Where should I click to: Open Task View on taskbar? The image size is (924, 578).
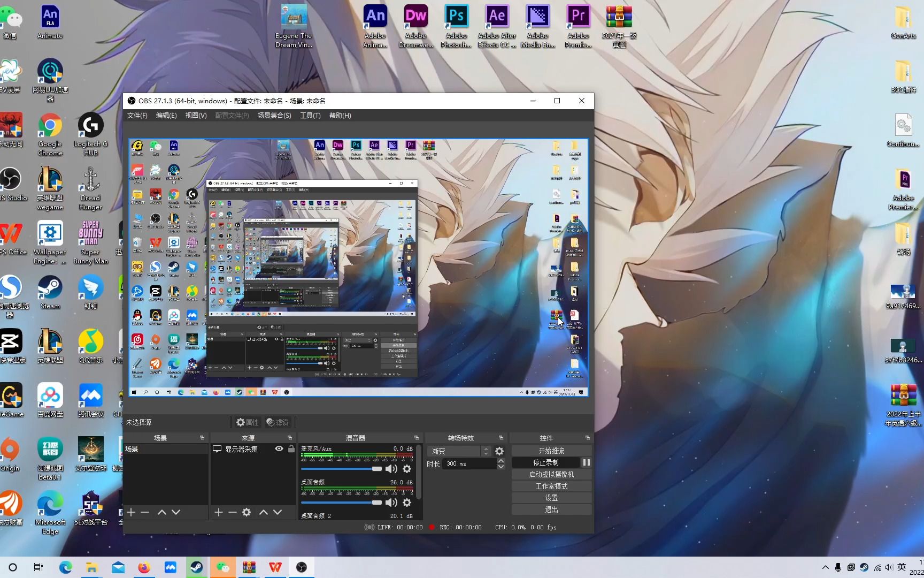38,567
